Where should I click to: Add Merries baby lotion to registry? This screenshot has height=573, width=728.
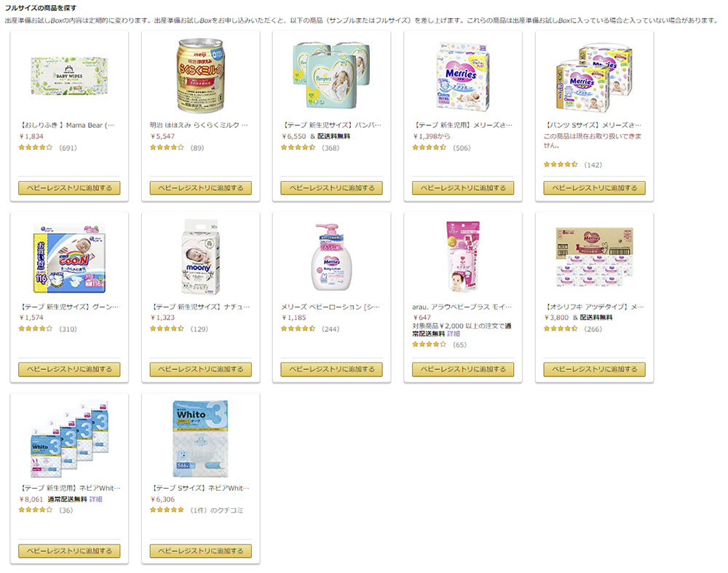(x=331, y=369)
